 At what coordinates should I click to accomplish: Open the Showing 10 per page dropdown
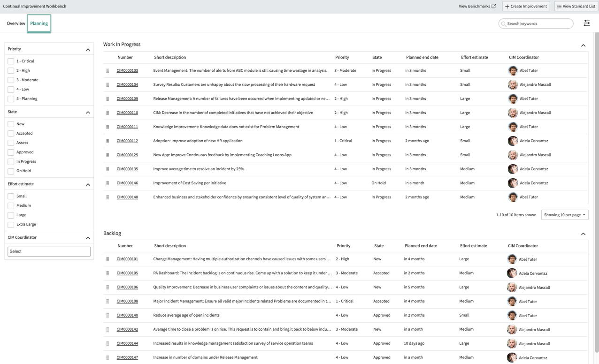[x=565, y=215]
